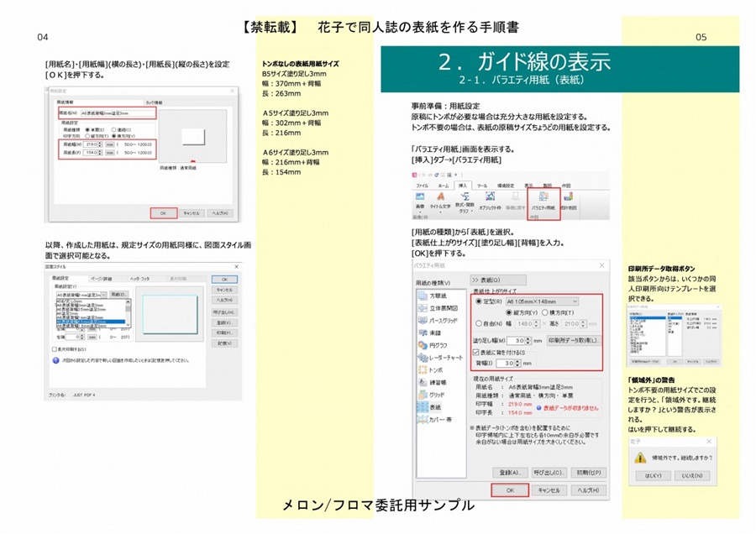Click いいえ(N) in the 領域外 warning
The width and height of the screenshot is (756, 534).
(x=692, y=476)
